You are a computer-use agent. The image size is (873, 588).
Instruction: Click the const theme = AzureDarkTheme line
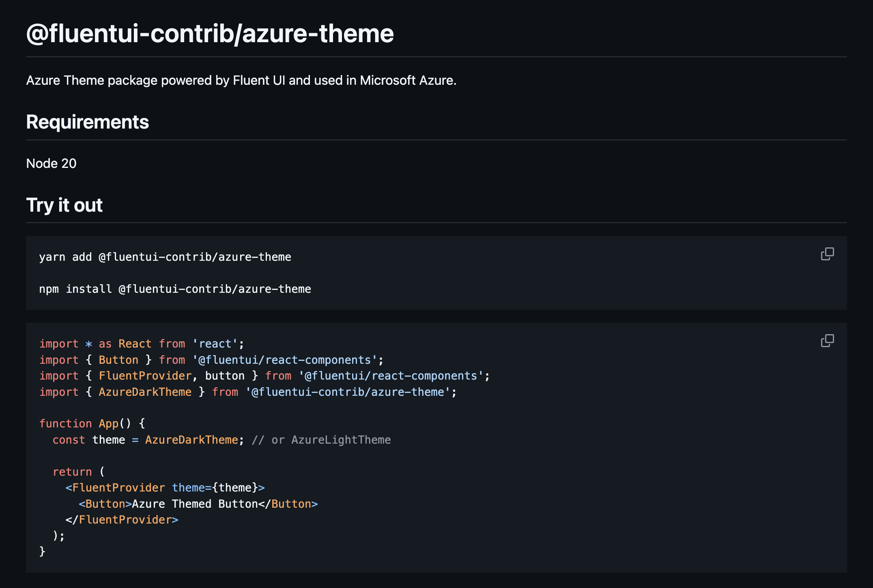tap(148, 440)
